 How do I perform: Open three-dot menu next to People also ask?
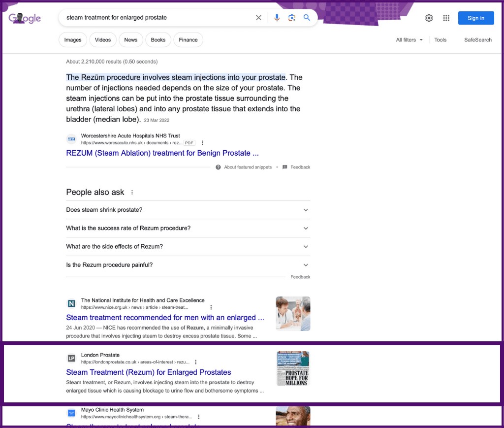pyautogui.click(x=132, y=193)
